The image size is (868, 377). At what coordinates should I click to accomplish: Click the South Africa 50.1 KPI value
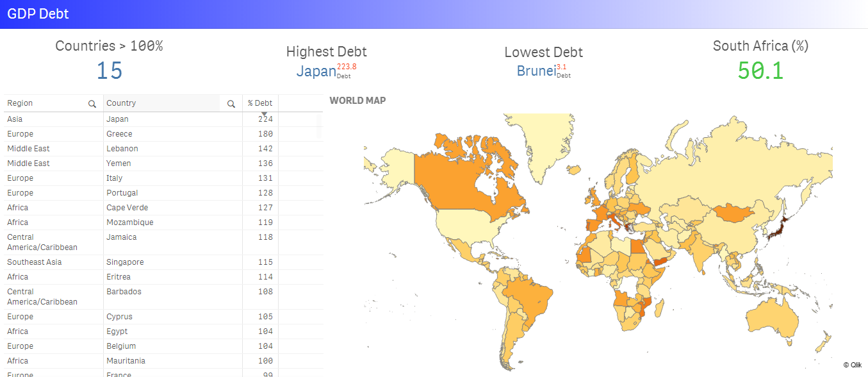click(x=760, y=71)
